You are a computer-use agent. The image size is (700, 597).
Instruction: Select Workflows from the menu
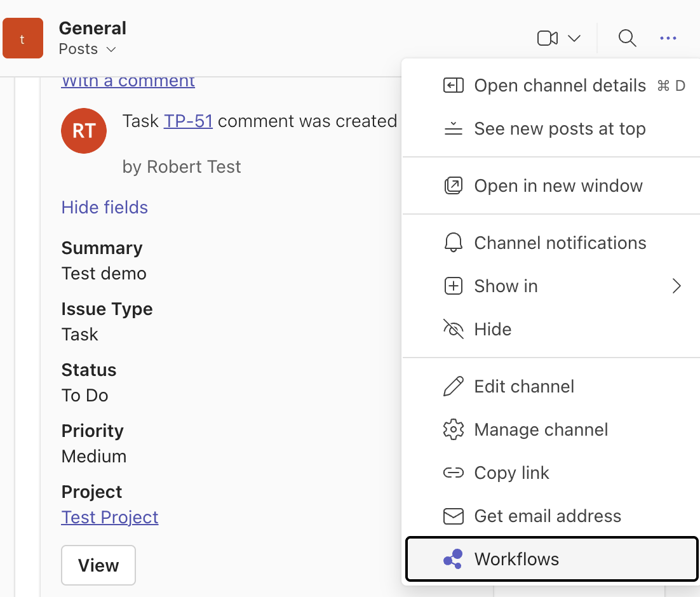(x=516, y=560)
